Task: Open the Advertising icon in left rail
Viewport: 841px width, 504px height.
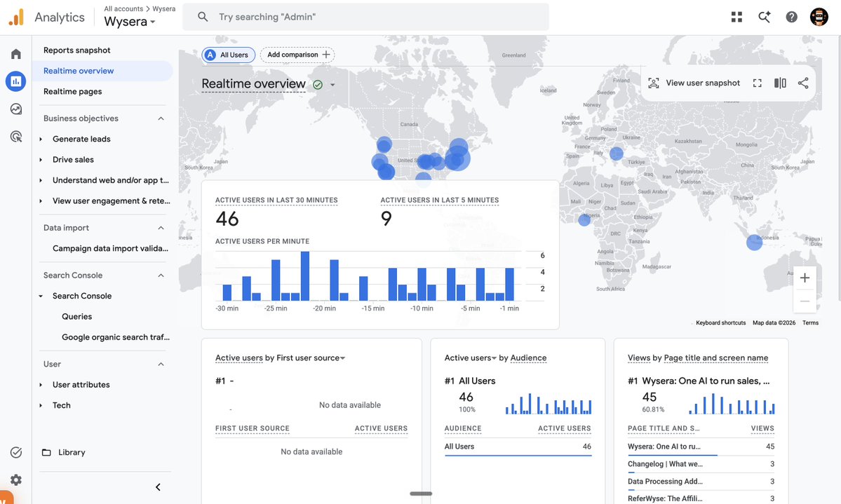Action: [15, 136]
